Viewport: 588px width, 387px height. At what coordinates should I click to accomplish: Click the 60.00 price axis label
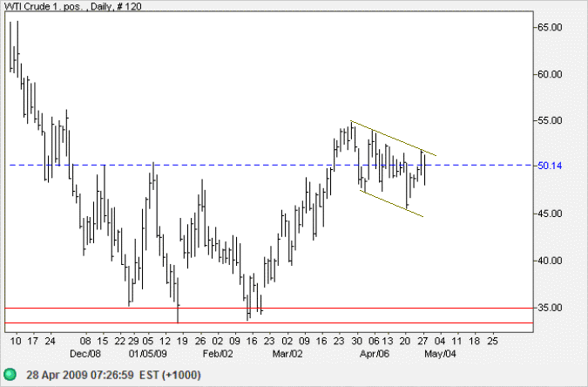coord(550,74)
